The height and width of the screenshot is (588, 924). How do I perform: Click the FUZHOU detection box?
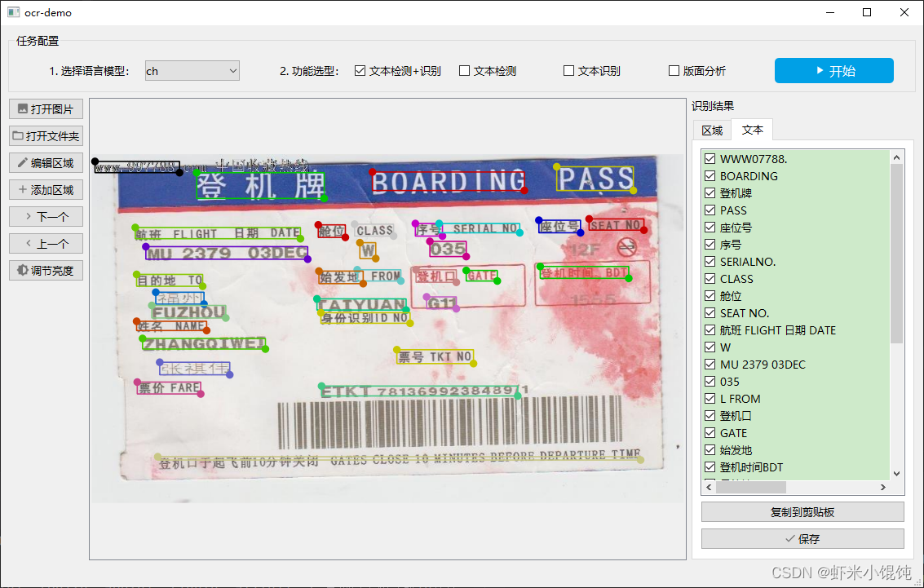(188, 312)
